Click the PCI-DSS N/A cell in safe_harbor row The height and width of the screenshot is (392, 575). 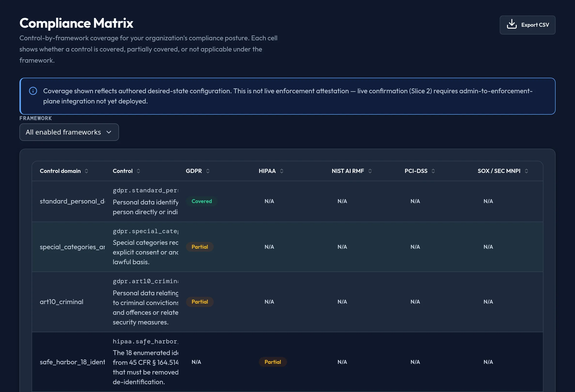click(x=415, y=362)
